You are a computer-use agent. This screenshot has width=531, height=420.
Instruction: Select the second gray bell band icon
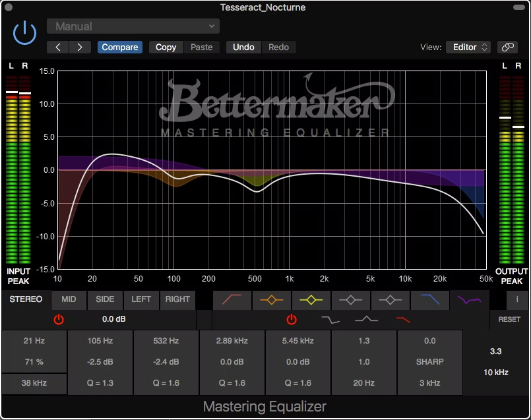pos(390,300)
